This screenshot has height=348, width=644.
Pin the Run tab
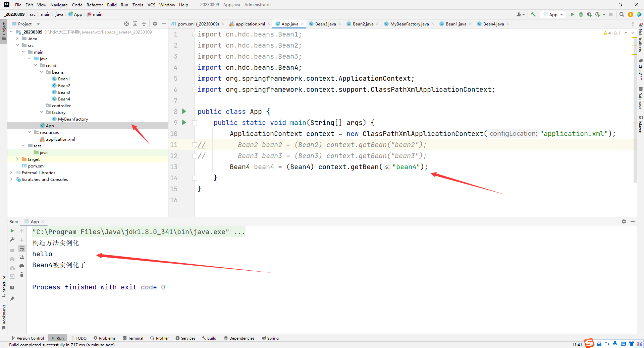pyautogui.click(x=12, y=299)
